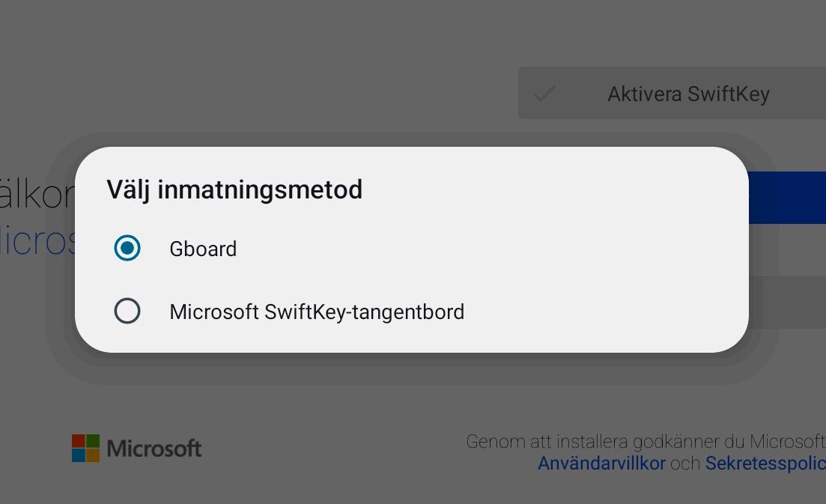Click the Microsoft wordmark text
This screenshot has width=826, height=504.
(x=154, y=449)
